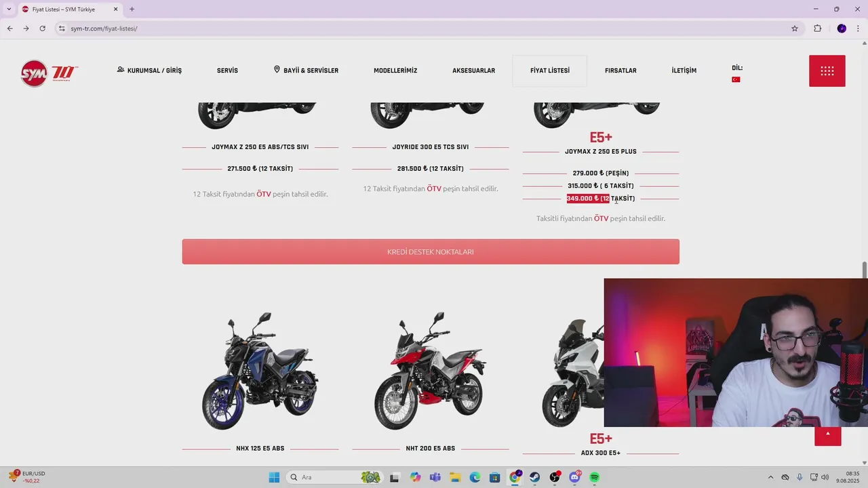This screenshot has height=488, width=868.
Task: Reload the page
Action: 42,28
